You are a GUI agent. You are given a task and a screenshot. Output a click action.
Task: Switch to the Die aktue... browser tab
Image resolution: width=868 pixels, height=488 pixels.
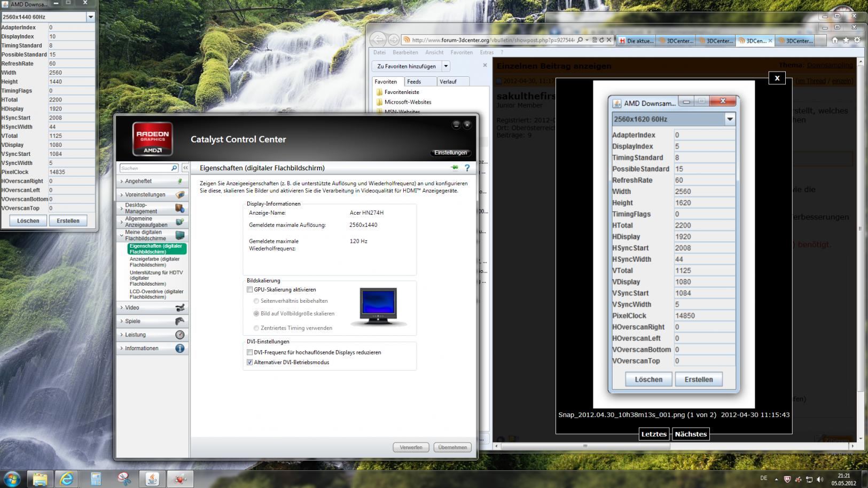[637, 41]
